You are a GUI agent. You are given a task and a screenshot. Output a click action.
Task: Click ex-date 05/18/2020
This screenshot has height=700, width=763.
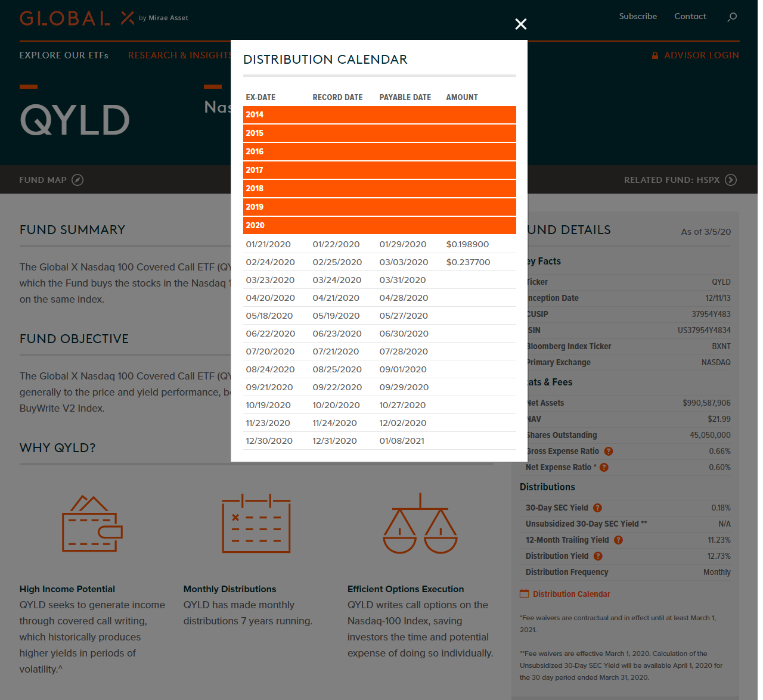(269, 316)
